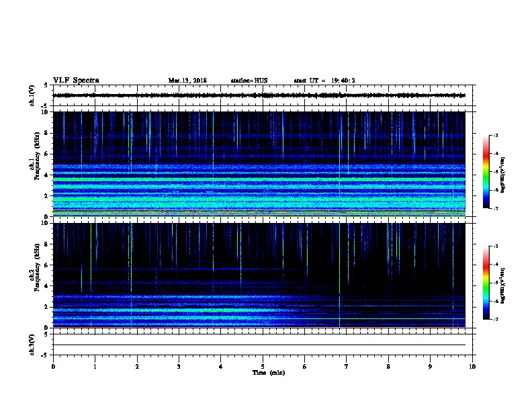The width and height of the screenshot is (532, 411).
Task: Click the "8" tick on the time axis
Action: (388, 367)
